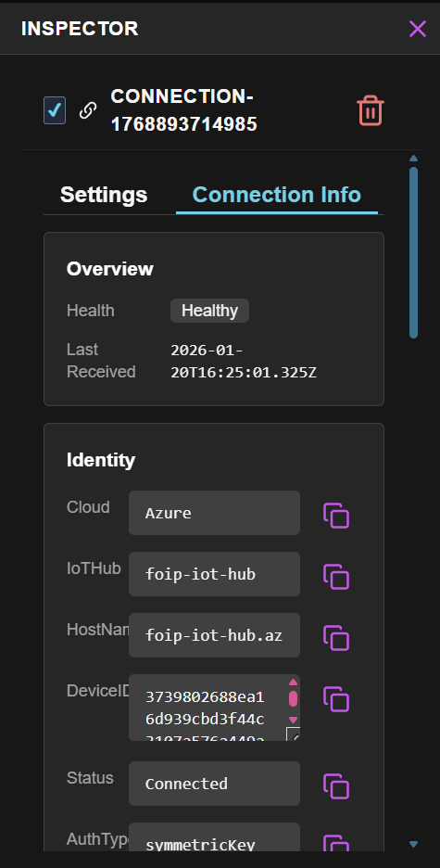Copy the Status value Connected
The height and width of the screenshot is (868, 440).
click(336, 786)
